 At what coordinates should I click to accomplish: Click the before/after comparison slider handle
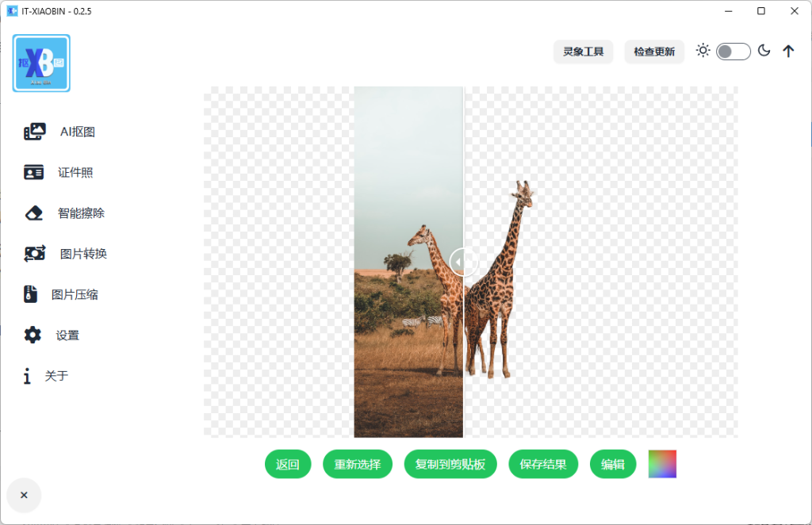463,261
